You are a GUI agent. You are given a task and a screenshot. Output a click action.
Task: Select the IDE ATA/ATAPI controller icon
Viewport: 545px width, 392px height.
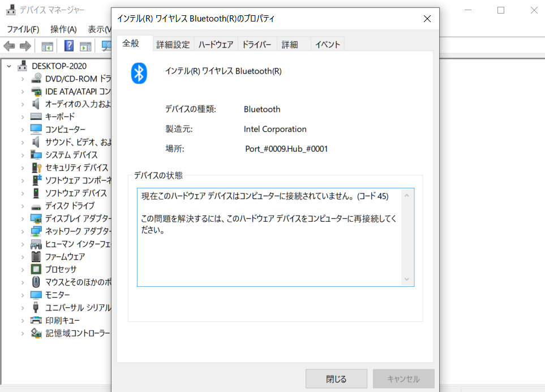(x=36, y=92)
